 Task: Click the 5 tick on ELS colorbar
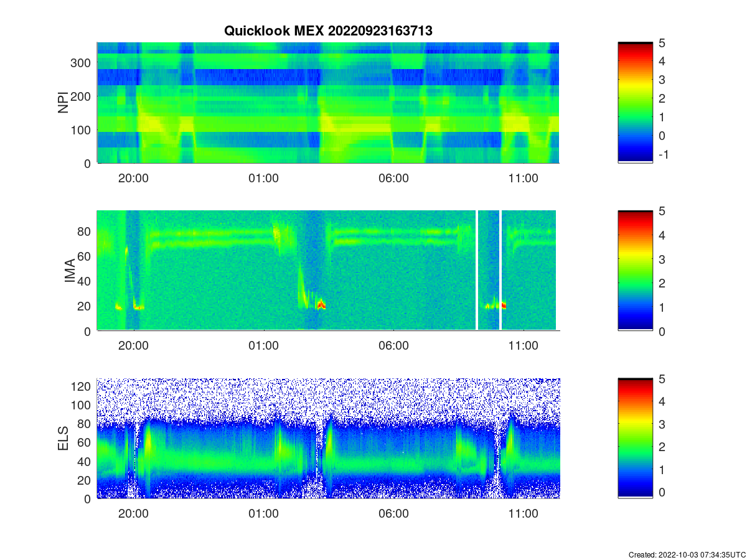coord(662,379)
